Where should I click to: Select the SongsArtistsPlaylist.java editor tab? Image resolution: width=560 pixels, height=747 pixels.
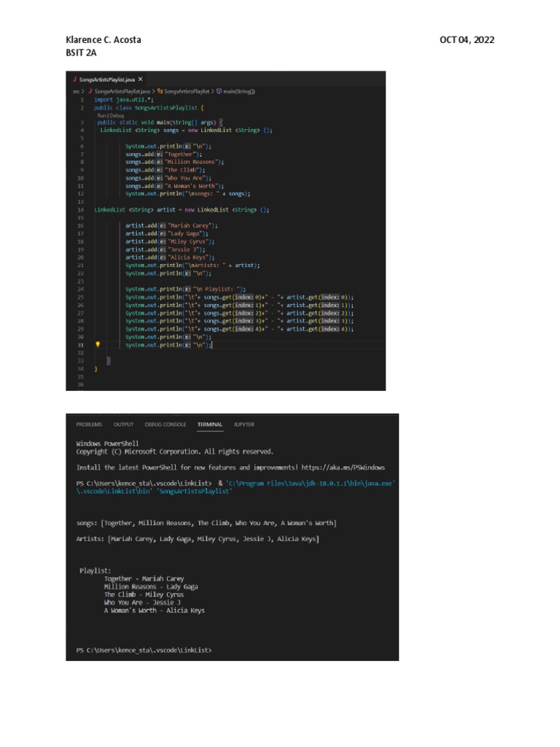pos(108,80)
